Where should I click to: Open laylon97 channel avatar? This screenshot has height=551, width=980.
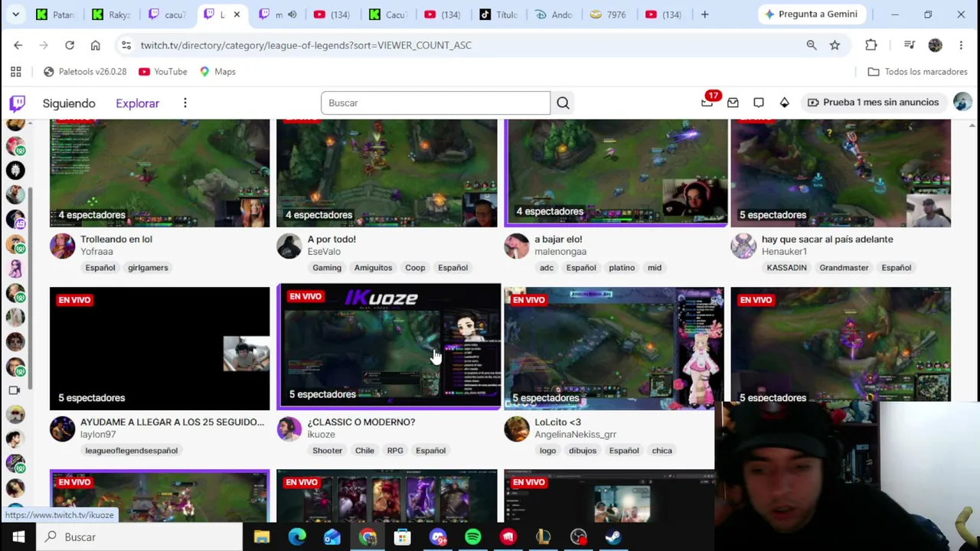point(62,429)
